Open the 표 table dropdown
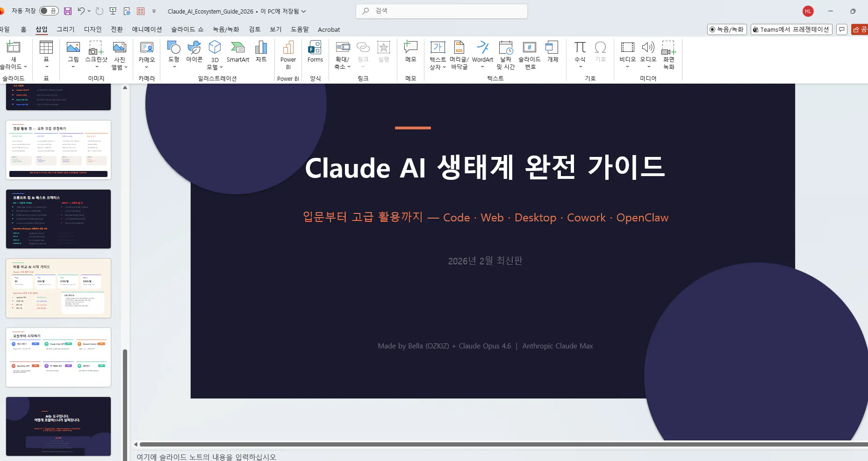 coord(46,66)
